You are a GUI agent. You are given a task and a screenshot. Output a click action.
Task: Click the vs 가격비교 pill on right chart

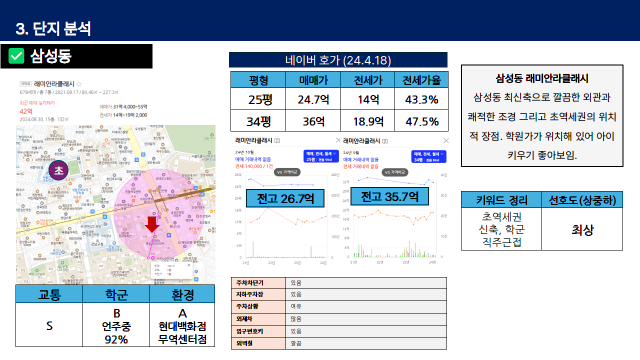coord(395,172)
